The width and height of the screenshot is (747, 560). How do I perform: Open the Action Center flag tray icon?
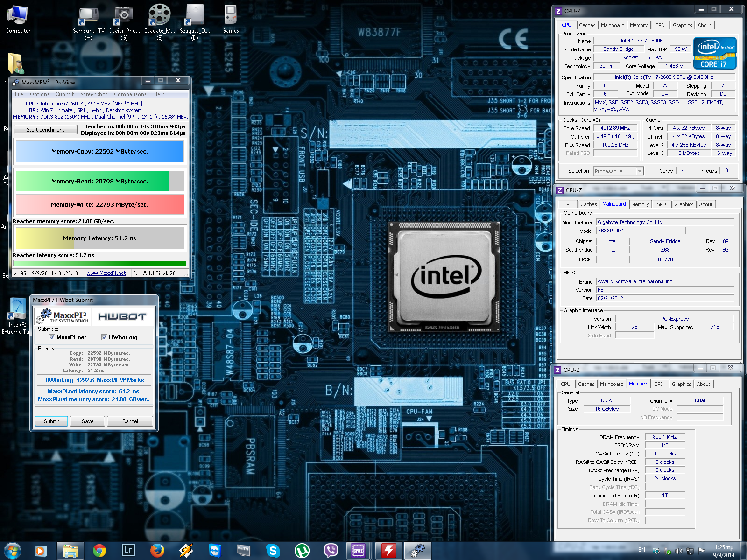coord(701,551)
